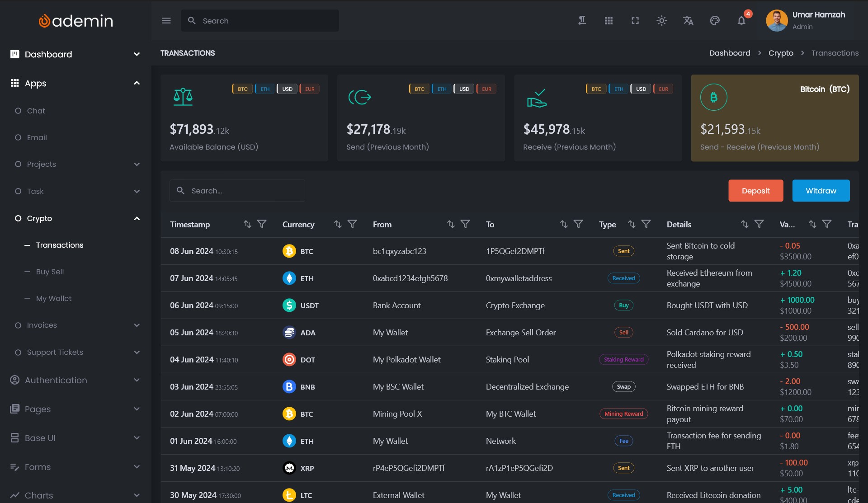Click the Timestamp column filter icon
Screen dimensions: 868x503
tap(262, 224)
